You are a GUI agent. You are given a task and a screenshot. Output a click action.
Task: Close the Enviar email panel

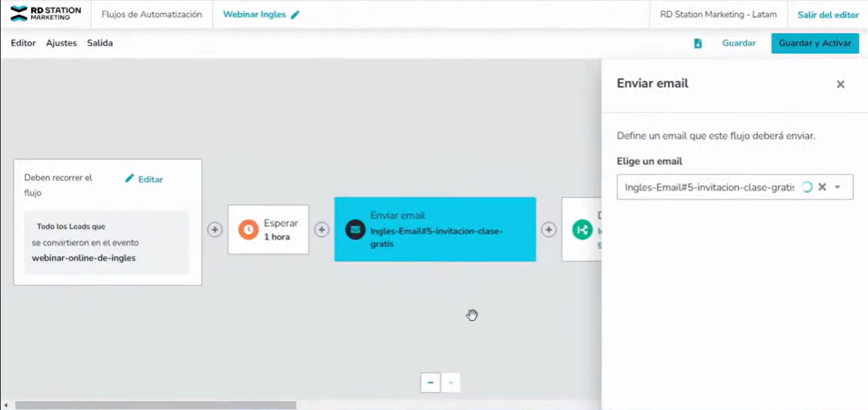[x=840, y=84]
